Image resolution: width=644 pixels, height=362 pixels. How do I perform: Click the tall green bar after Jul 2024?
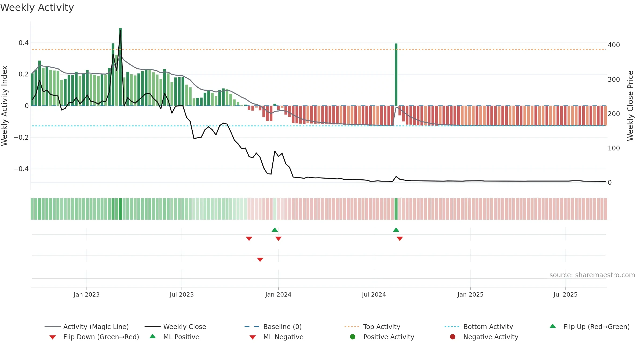pyautogui.click(x=396, y=75)
